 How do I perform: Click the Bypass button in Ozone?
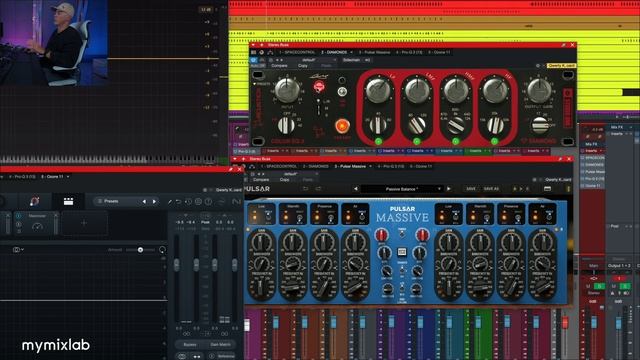click(189, 345)
